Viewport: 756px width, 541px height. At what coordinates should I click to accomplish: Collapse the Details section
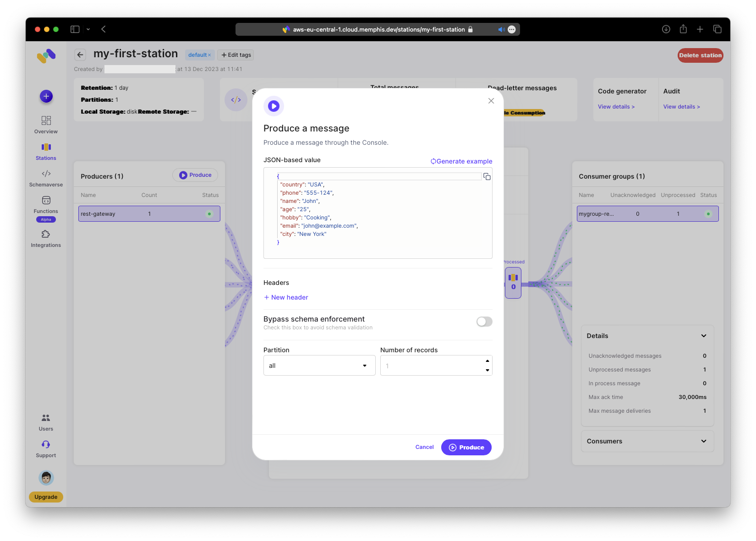[703, 336]
